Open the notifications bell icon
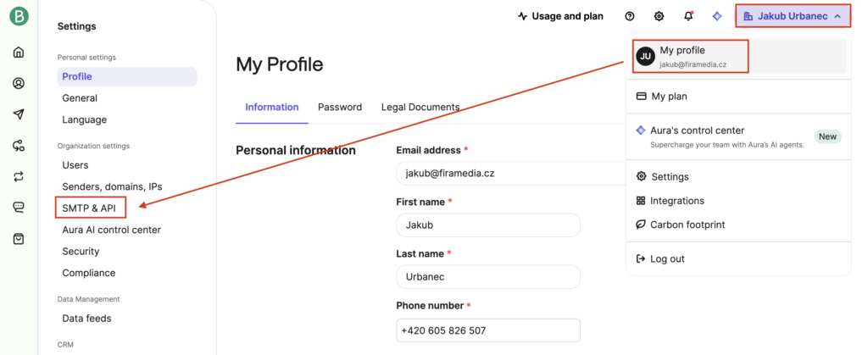868x355 pixels. click(x=688, y=16)
